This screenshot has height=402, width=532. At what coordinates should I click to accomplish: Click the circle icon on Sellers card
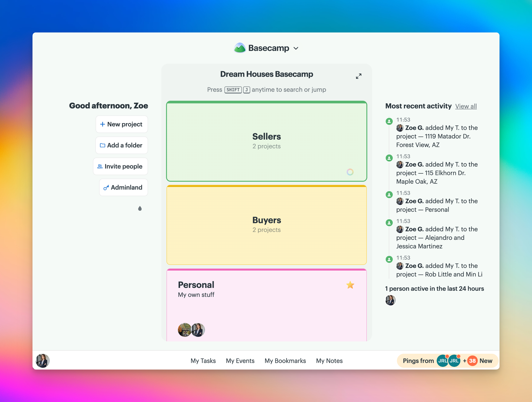[x=350, y=172]
